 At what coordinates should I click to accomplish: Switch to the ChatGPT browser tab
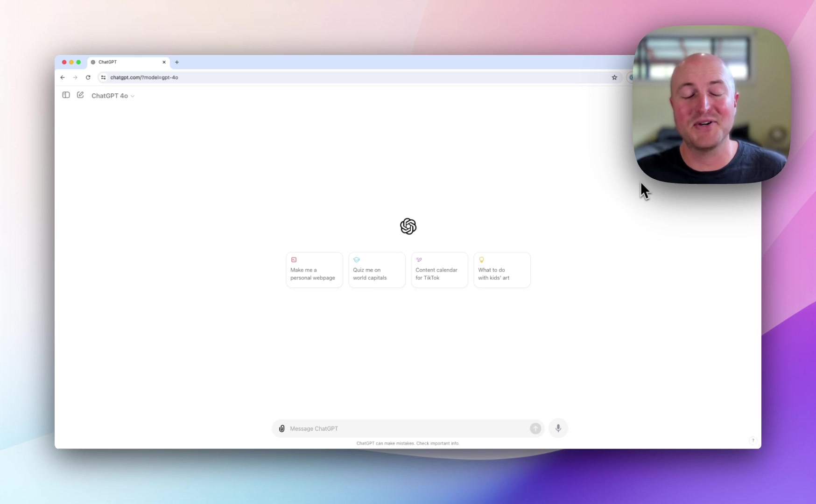[124, 62]
